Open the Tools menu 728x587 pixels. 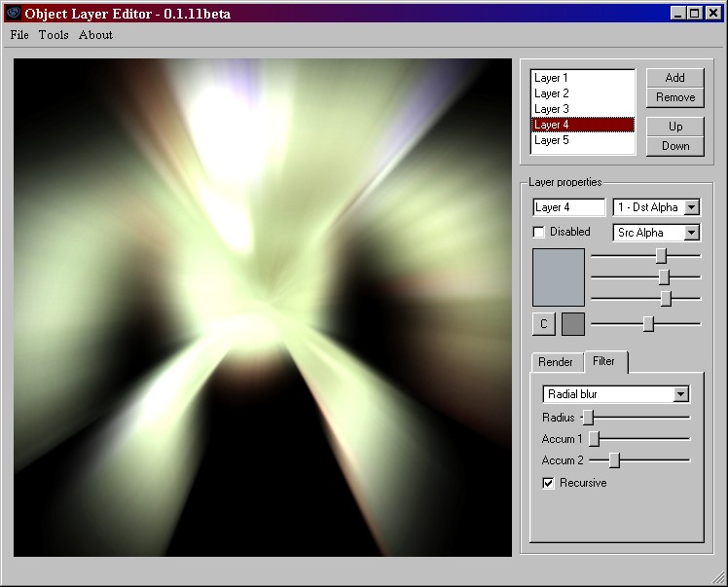pos(54,35)
